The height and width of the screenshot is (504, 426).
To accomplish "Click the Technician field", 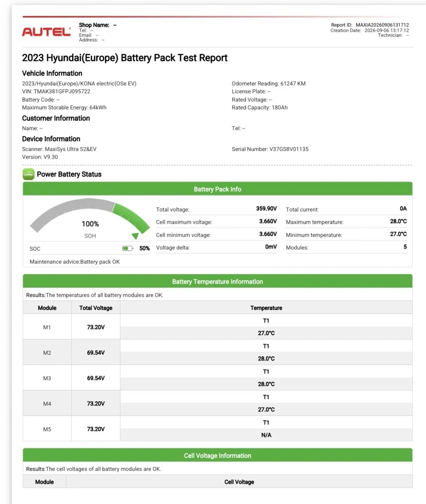I will [x=394, y=35].
